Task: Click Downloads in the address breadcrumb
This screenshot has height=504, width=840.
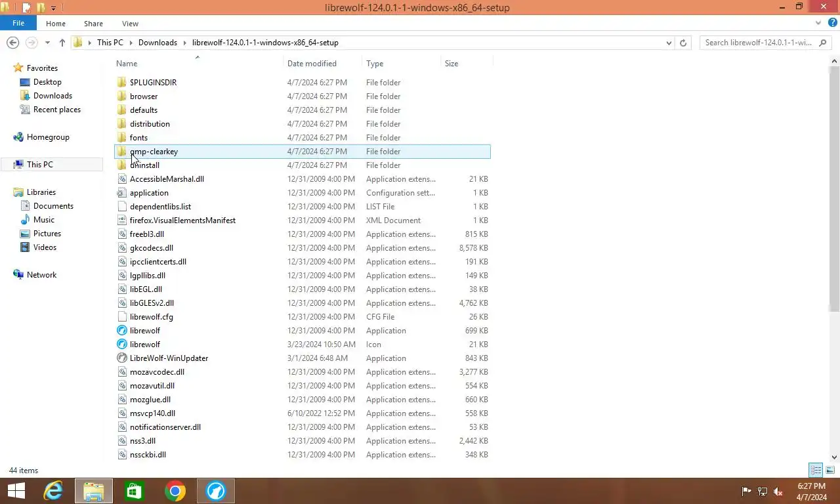Action: coord(157,43)
